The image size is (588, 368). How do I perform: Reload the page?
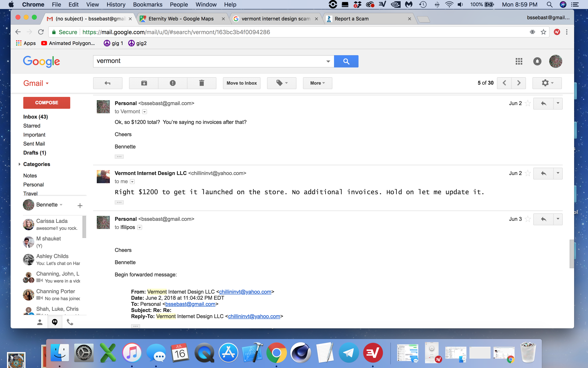pyautogui.click(x=41, y=32)
